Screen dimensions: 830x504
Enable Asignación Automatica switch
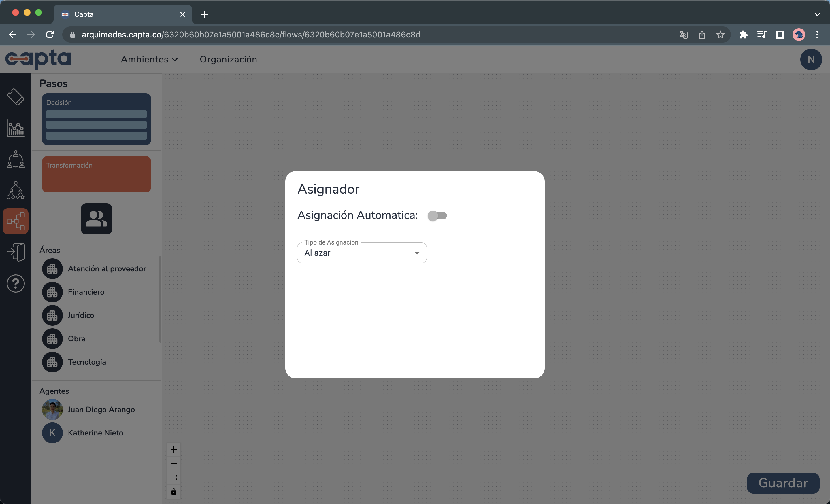coord(437,215)
